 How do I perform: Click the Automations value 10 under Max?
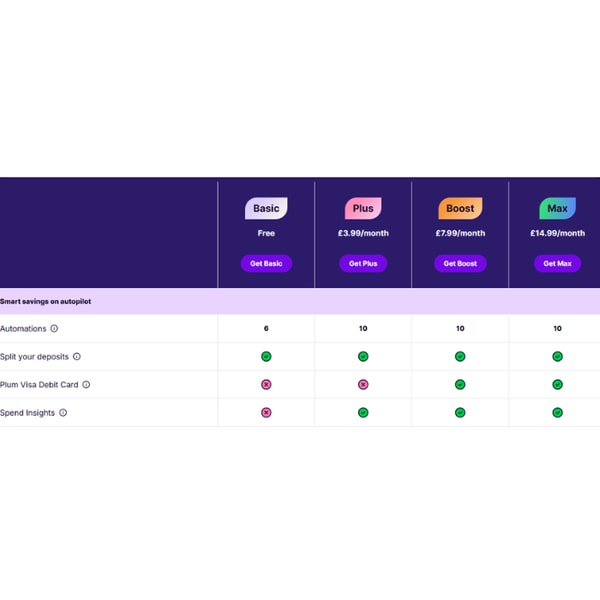click(x=558, y=328)
